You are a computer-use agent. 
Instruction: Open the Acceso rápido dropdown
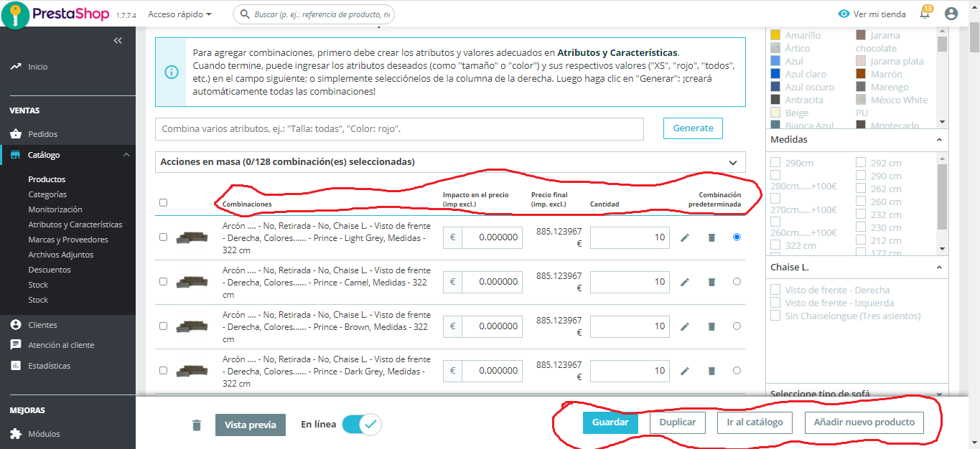pos(179,14)
